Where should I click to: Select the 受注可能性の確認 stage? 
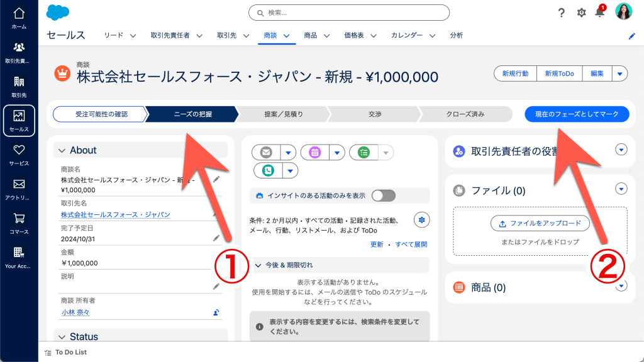coord(100,114)
